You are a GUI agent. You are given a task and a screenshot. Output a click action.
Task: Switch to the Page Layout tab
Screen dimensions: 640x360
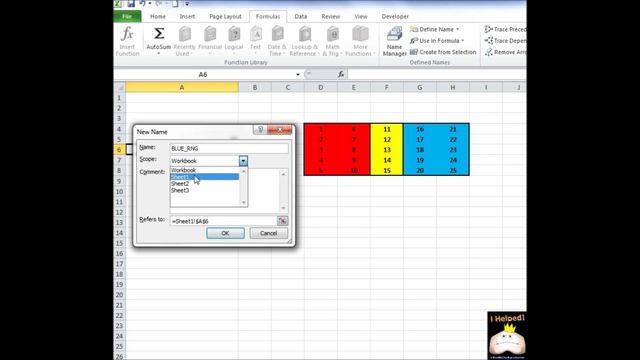pyautogui.click(x=225, y=16)
